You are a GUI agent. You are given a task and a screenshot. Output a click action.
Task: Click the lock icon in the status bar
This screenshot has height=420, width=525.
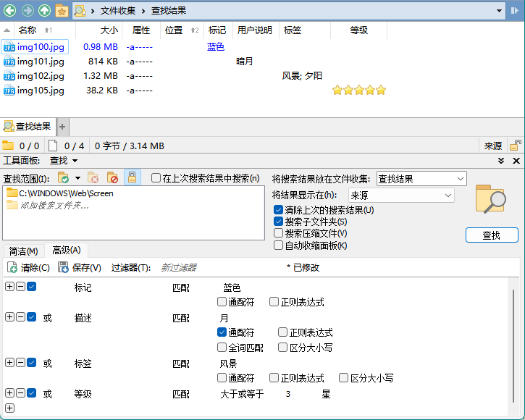516,146
